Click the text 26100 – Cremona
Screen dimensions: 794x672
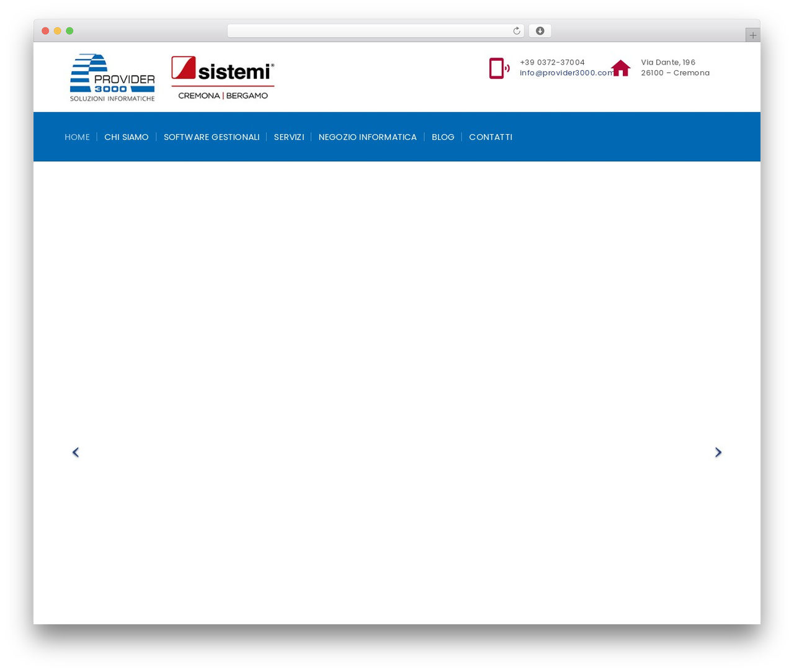coord(675,73)
